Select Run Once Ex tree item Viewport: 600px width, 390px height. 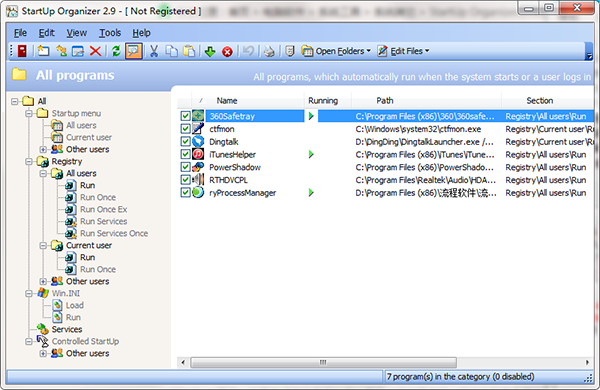(103, 209)
